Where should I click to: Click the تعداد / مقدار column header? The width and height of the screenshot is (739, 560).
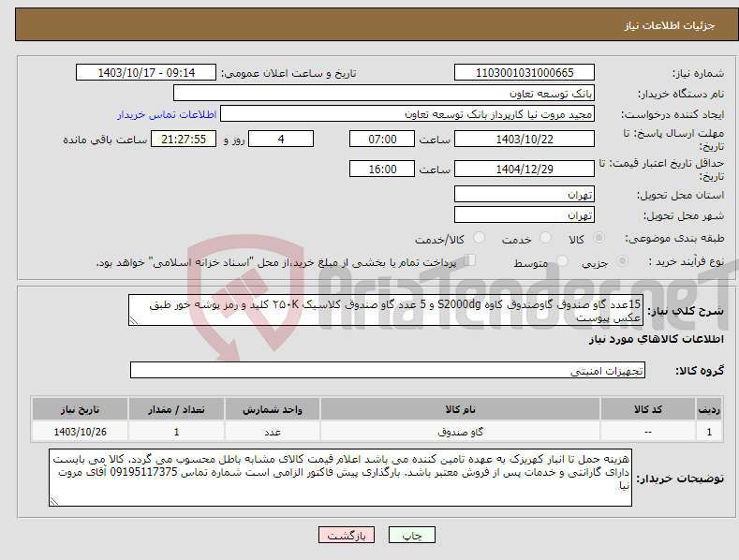[x=176, y=409]
